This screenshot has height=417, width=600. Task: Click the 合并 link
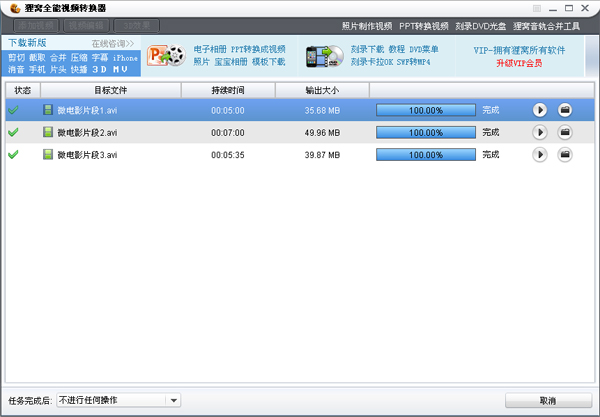pos(58,58)
